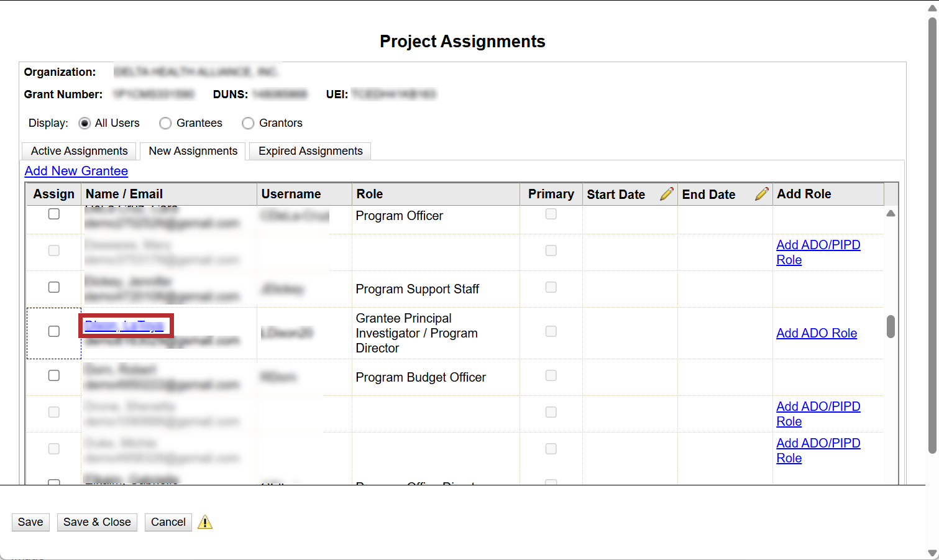The image size is (939, 560).
Task: Click the yellow warning triangle icon
Action: 205,523
